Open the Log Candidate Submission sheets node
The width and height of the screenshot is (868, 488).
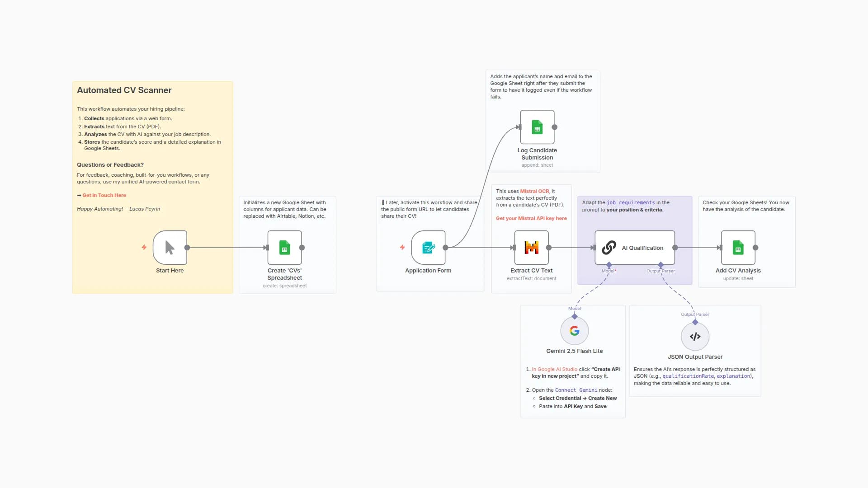pos(537,127)
